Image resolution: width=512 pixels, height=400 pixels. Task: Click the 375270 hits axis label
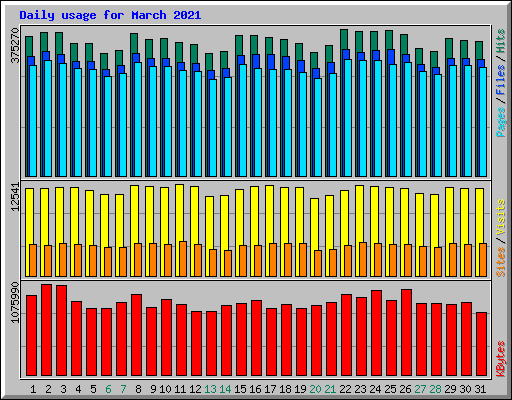[x=15, y=45]
